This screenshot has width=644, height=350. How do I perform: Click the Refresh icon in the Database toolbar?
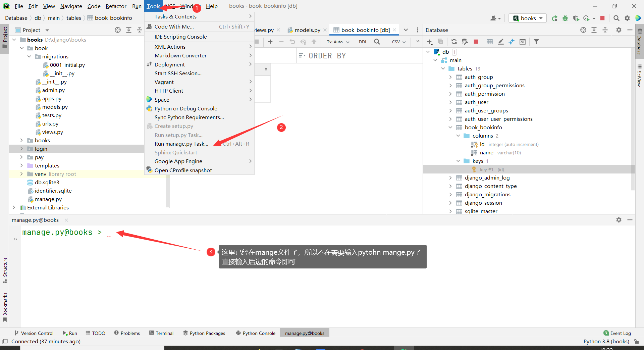tap(454, 42)
